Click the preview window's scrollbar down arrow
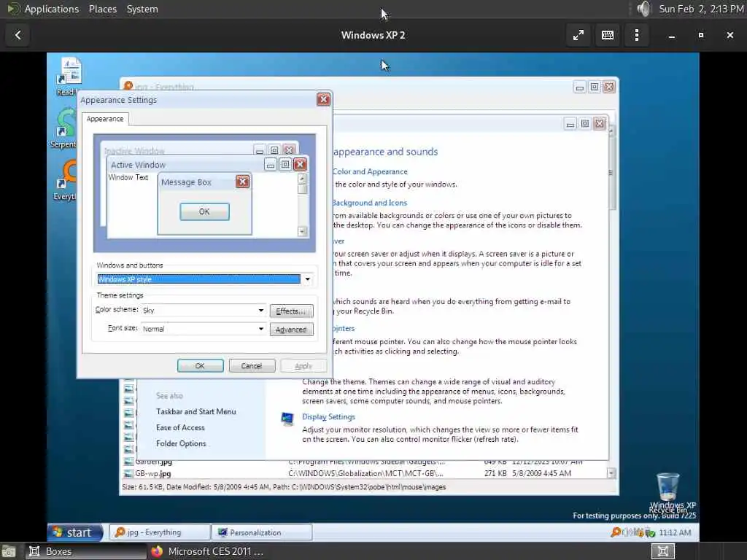The width and height of the screenshot is (747, 560). click(302, 231)
